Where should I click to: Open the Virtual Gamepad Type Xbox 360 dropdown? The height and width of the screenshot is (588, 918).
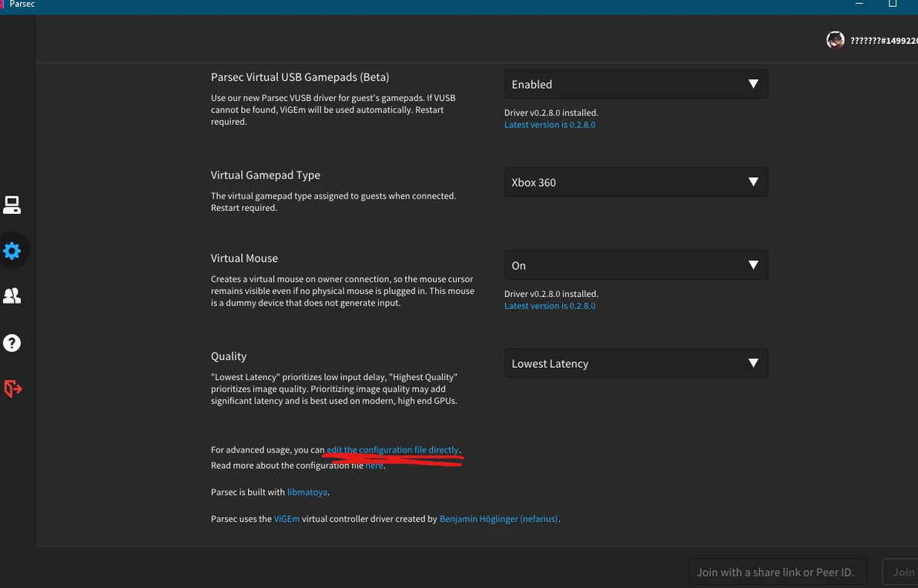coord(635,182)
